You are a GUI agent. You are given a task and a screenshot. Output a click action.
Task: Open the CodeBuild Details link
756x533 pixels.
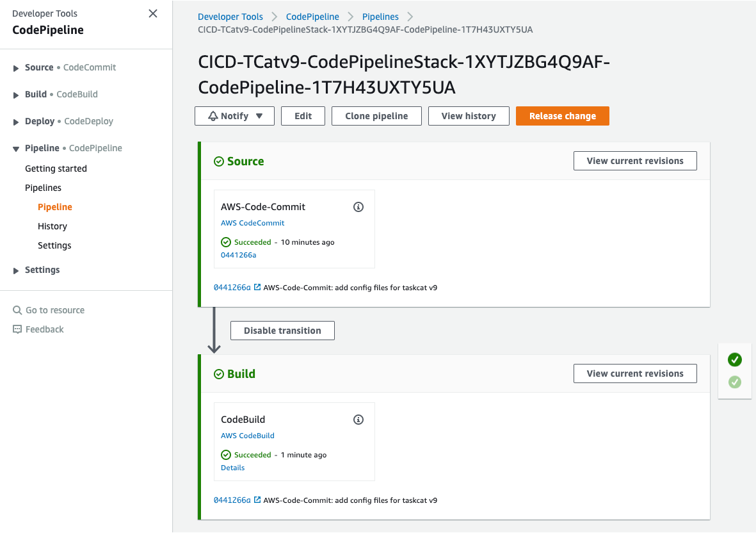(x=232, y=468)
